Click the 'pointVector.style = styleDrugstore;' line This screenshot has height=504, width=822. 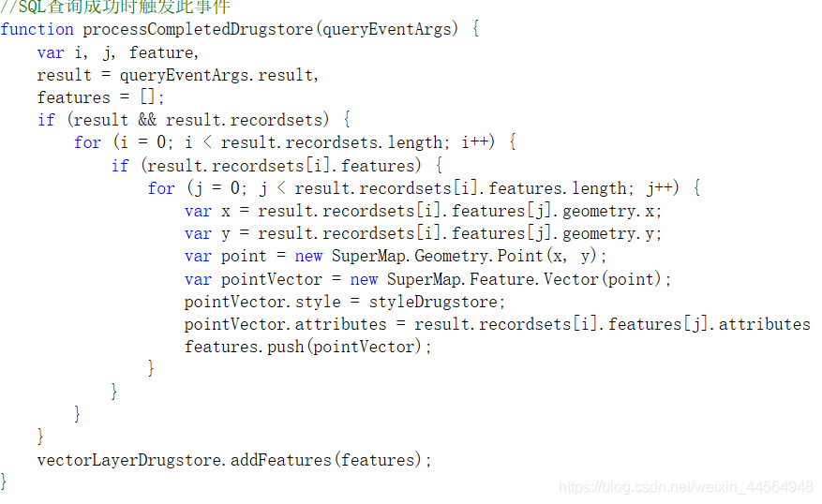click(344, 303)
